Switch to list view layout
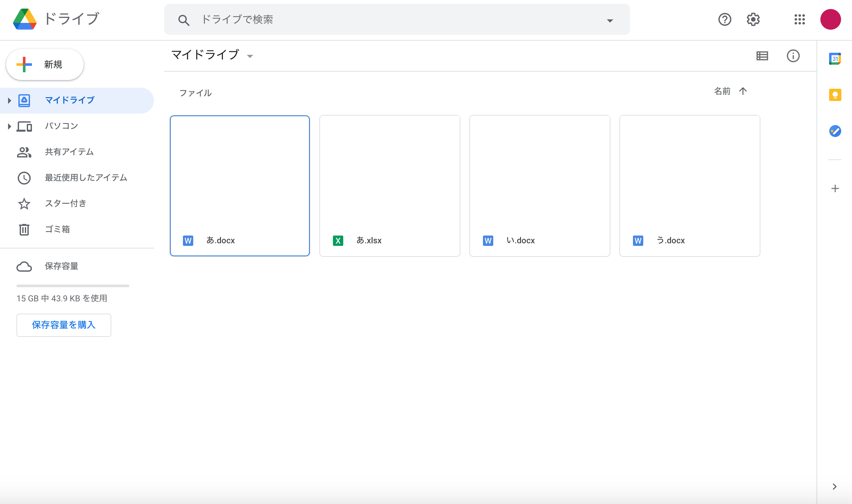The width and height of the screenshot is (852, 504). [x=762, y=56]
